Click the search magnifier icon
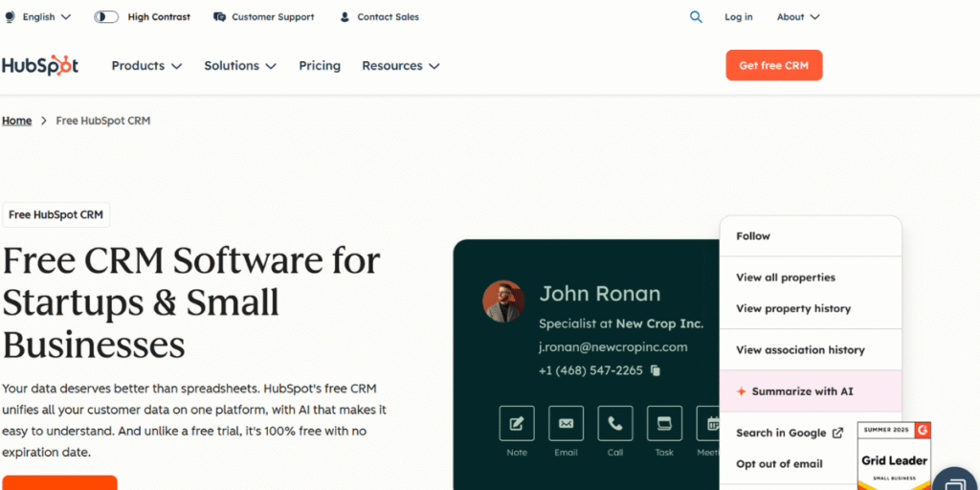 coord(696,17)
